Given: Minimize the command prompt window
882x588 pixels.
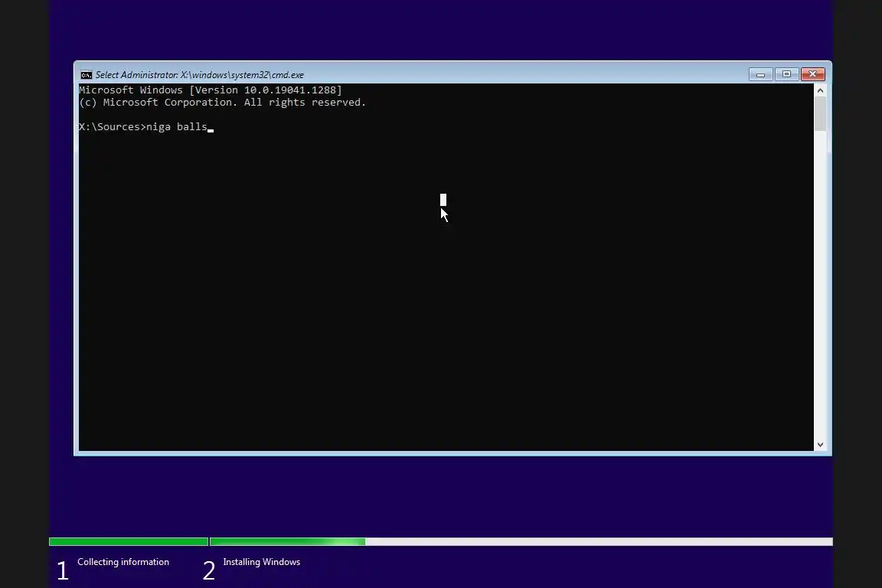Looking at the screenshot, I should 760,74.
